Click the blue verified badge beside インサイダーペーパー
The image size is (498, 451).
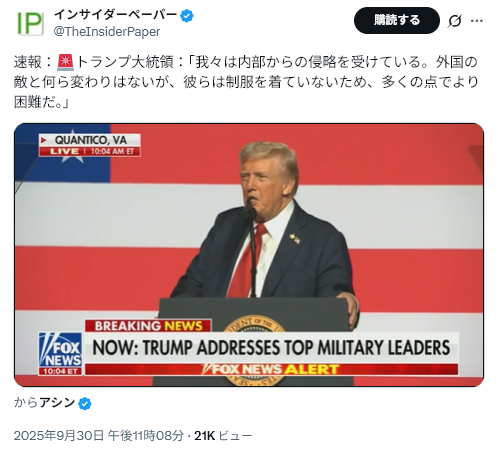click(x=187, y=16)
